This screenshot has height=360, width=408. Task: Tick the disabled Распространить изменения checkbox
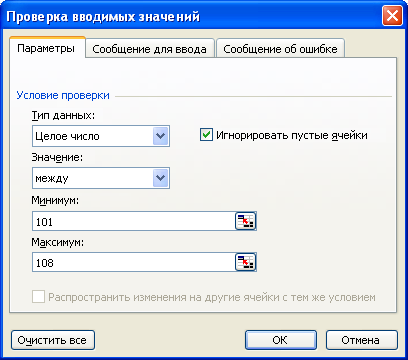pyautogui.click(x=38, y=296)
